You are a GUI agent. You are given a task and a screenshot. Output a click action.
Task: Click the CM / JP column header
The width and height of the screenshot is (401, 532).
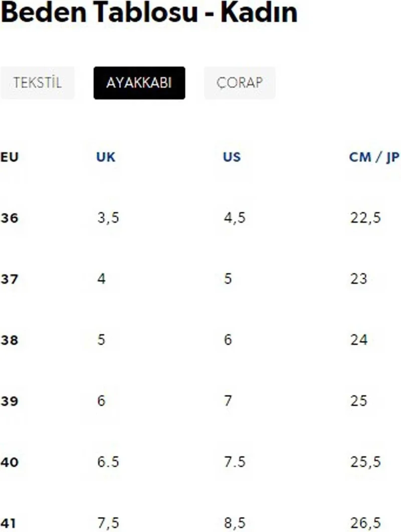pos(374,157)
